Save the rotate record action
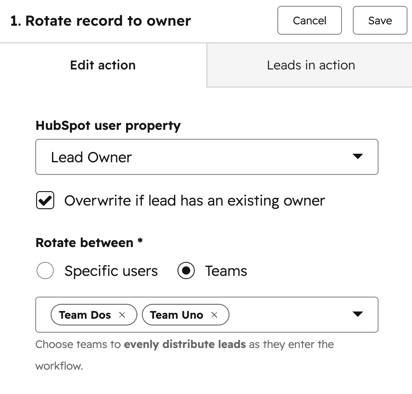This screenshot has width=412, height=394. click(x=380, y=20)
